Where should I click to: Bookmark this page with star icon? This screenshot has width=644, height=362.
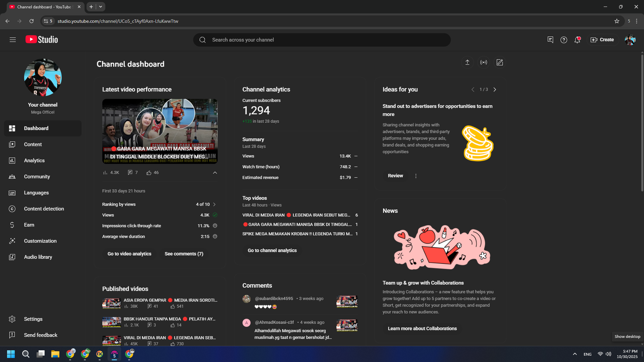click(x=617, y=21)
